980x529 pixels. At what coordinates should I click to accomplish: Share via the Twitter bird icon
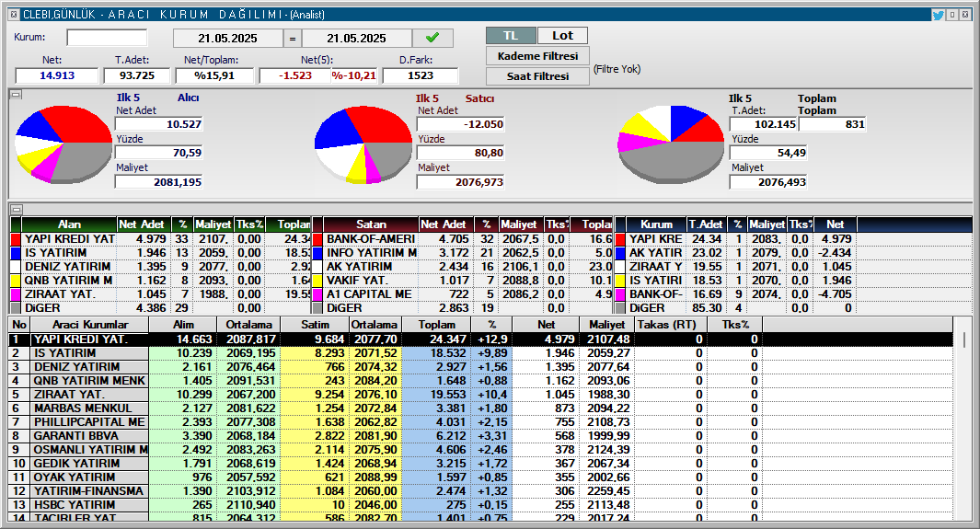point(938,15)
